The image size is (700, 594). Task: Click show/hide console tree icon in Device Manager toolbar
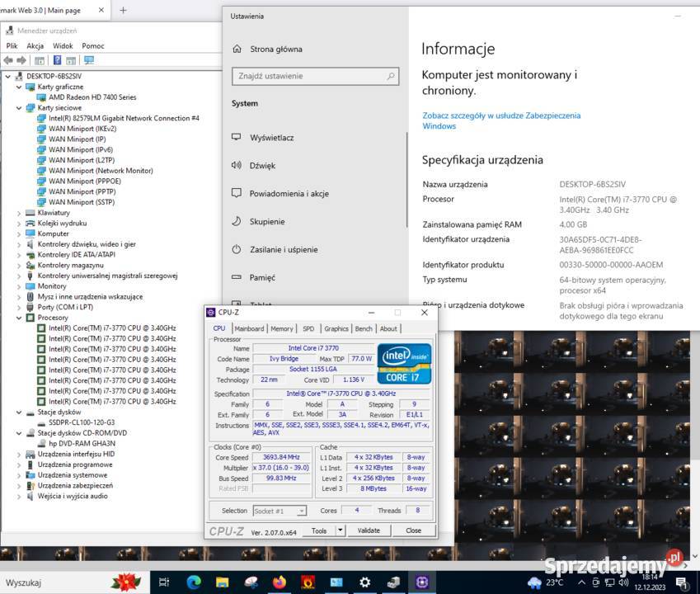click(40, 60)
